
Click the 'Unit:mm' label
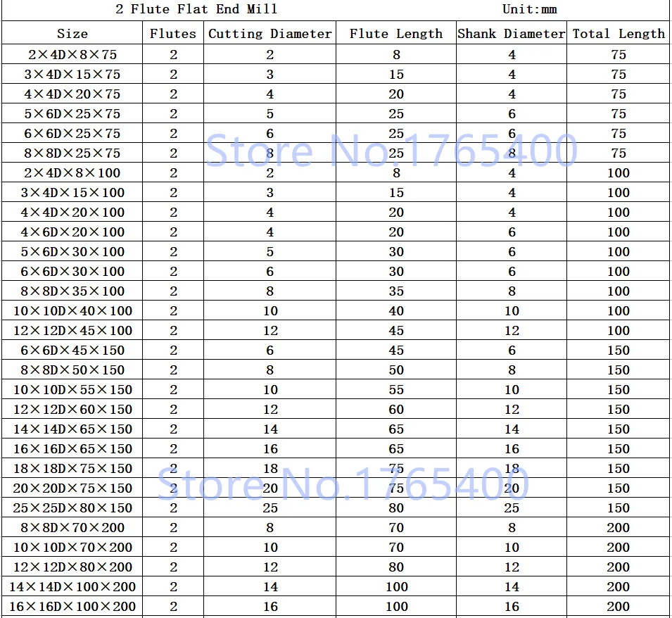point(529,9)
